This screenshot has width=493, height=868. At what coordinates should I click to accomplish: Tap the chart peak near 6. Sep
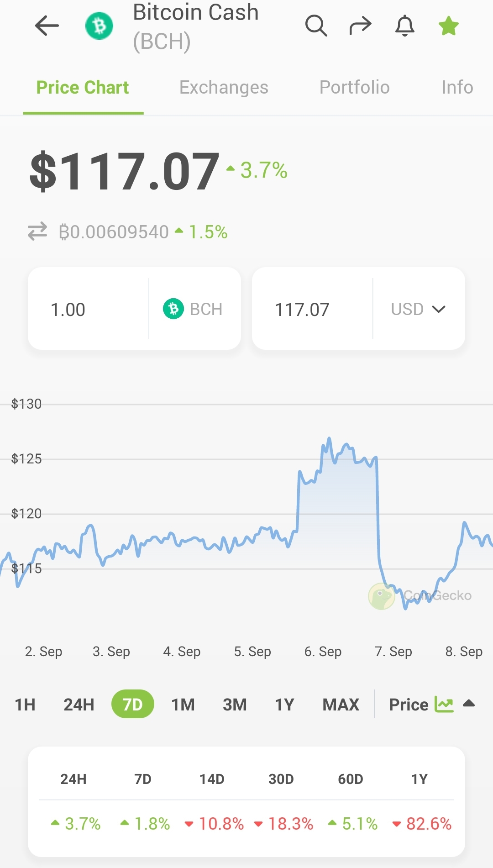pyautogui.click(x=329, y=439)
